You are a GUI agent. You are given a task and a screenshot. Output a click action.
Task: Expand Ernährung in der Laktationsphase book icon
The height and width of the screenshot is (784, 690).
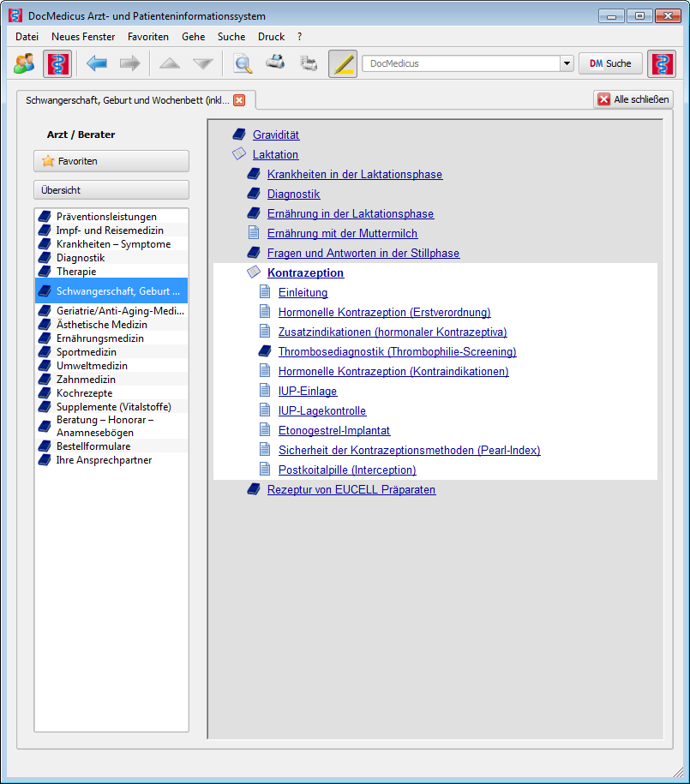tap(254, 213)
